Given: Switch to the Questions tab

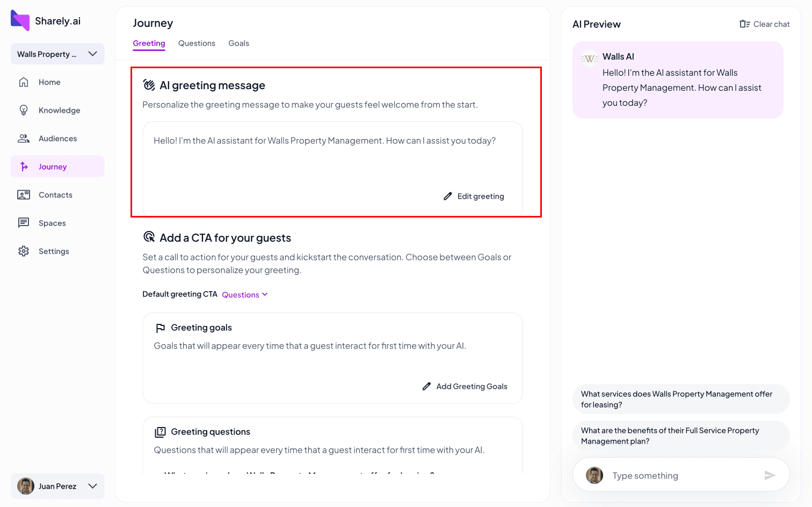Looking at the screenshot, I should click(x=197, y=43).
